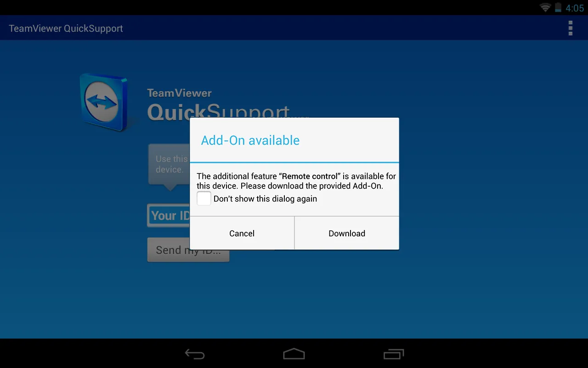Click the 'Use this device' speech bubble

click(x=169, y=164)
